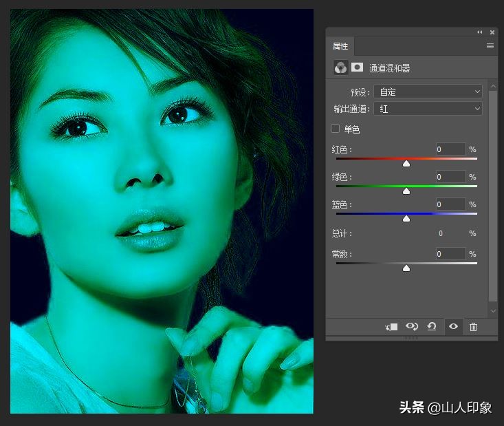Collapse the panel with double-arrow icon

click(479, 32)
